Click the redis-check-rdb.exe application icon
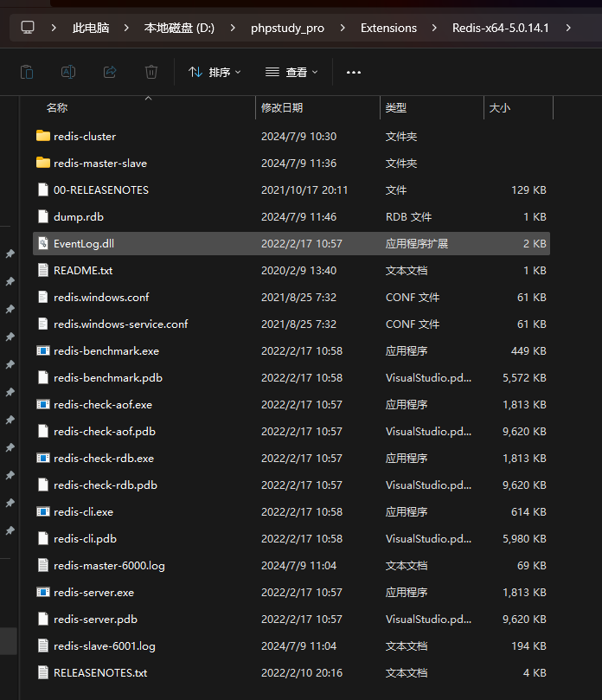 point(43,458)
